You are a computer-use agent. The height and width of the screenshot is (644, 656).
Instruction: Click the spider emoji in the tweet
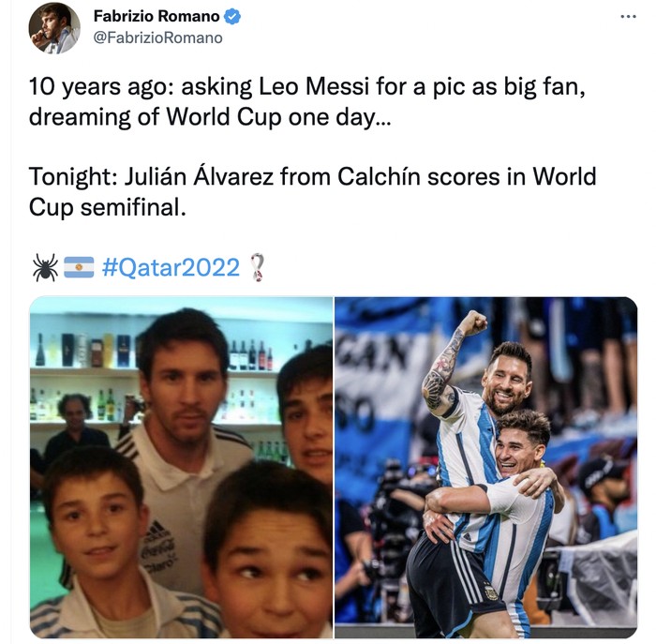44,267
